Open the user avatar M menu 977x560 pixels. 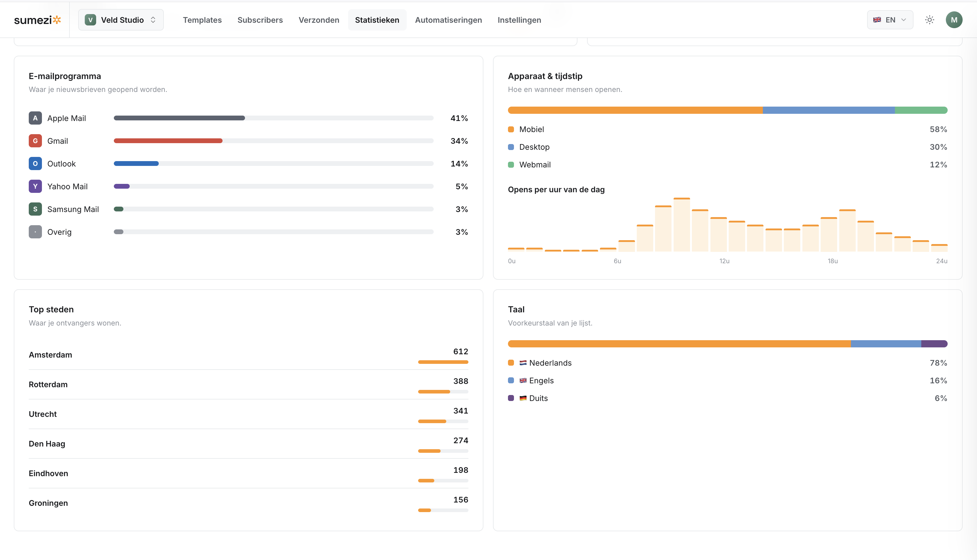pos(954,20)
